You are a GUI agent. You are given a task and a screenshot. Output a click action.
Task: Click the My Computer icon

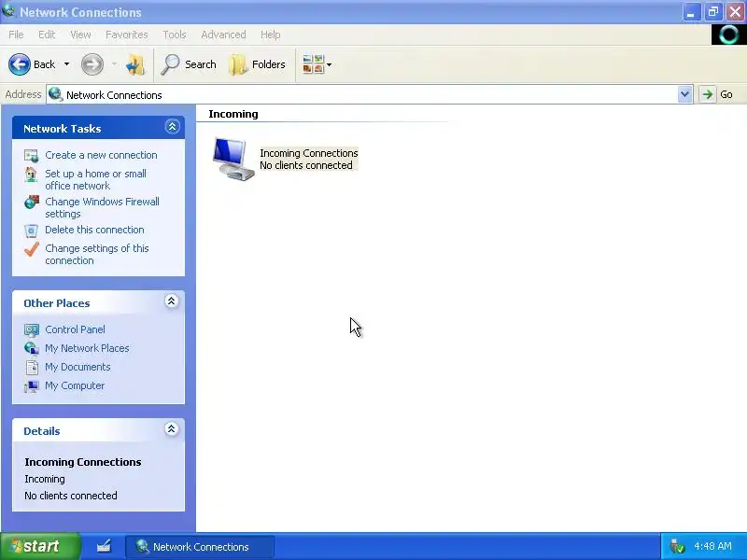click(32, 386)
